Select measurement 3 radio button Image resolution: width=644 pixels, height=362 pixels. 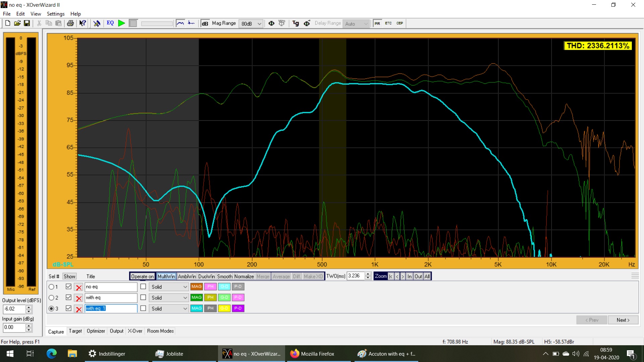51,308
